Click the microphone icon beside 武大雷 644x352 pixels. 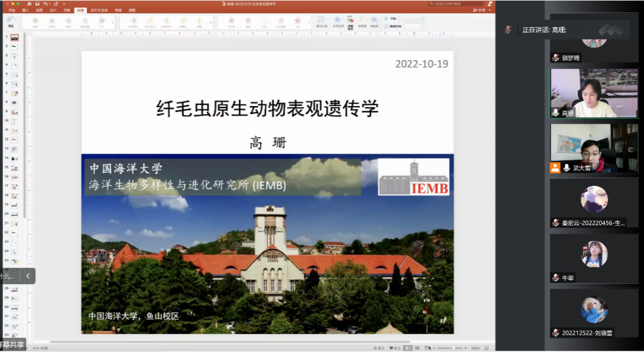click(x=566, y=167)
